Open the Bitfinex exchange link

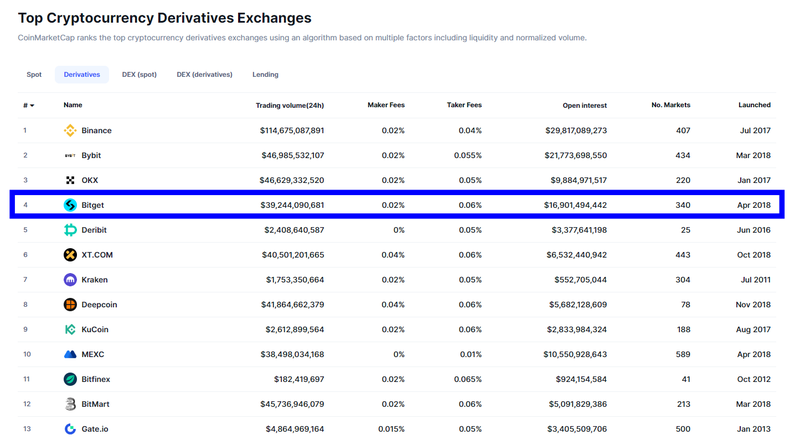[x=96, y=379]
